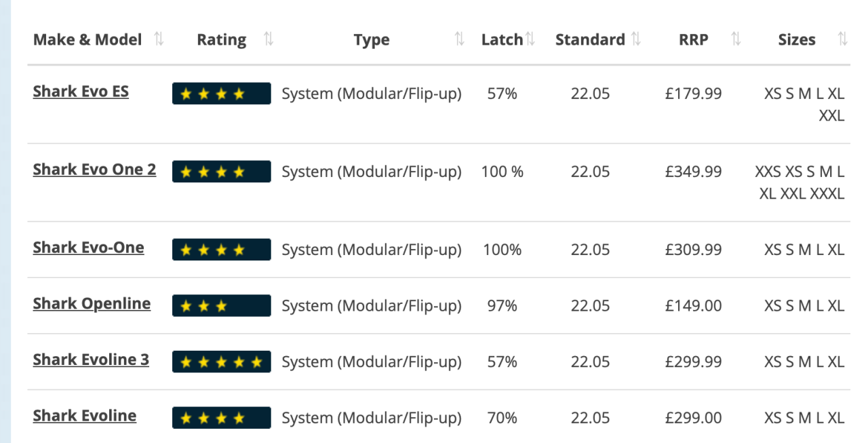Click the Make & Model header text
This screenshot has width=868, height=443.
click(87, 39)
